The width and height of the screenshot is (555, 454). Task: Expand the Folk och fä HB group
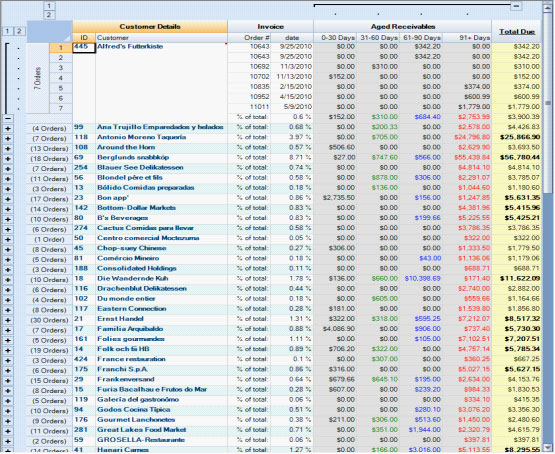click(7, 351)
